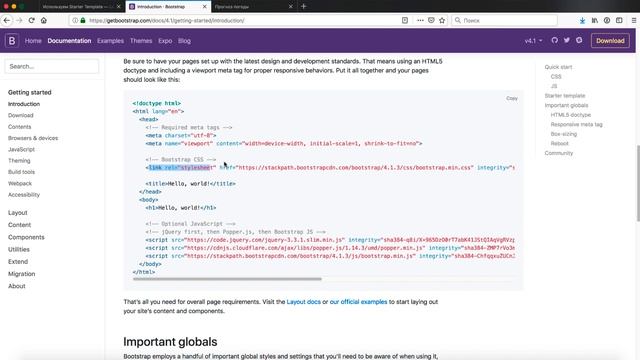Open Documentation in Bootstrap navbar

coord(69,41)
